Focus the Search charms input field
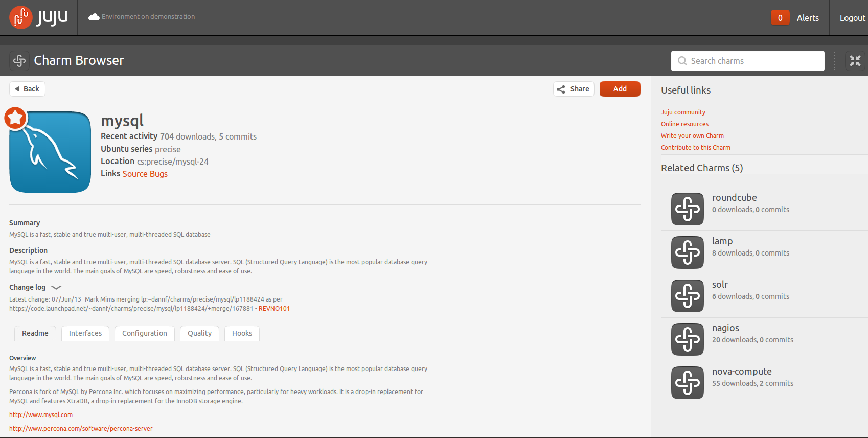The width and height of the screenshot is (868, 438). click(748, 61)
